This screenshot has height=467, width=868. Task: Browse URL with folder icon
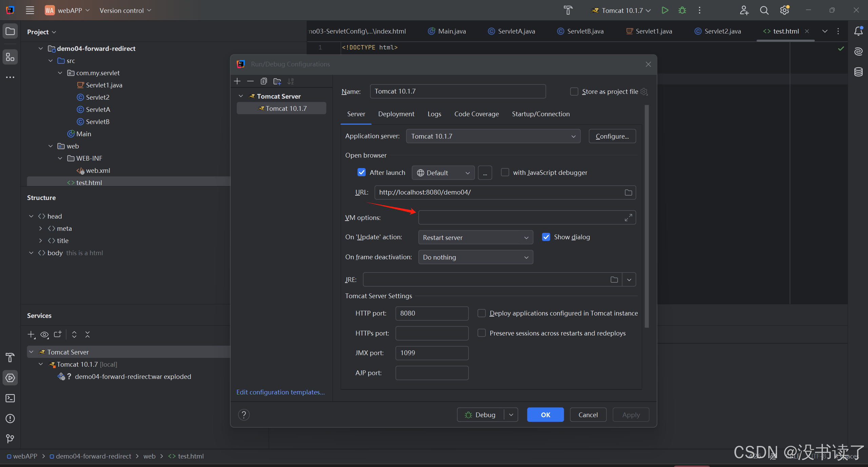tap(628, 192)
